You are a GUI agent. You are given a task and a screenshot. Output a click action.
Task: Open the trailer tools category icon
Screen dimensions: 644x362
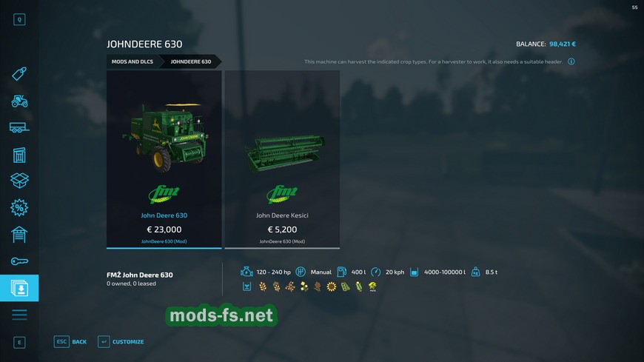coord(19,128)
